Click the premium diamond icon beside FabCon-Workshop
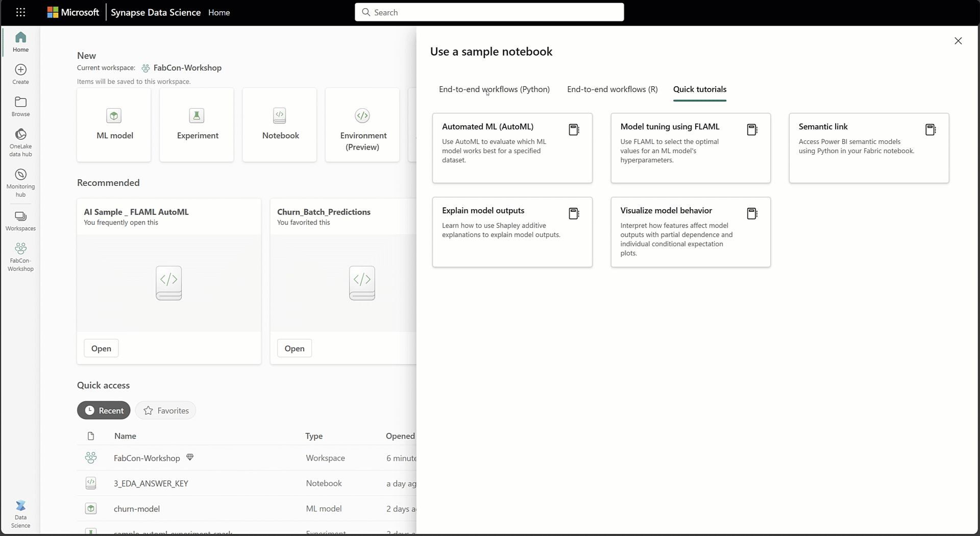 click(x=190, y=457)
